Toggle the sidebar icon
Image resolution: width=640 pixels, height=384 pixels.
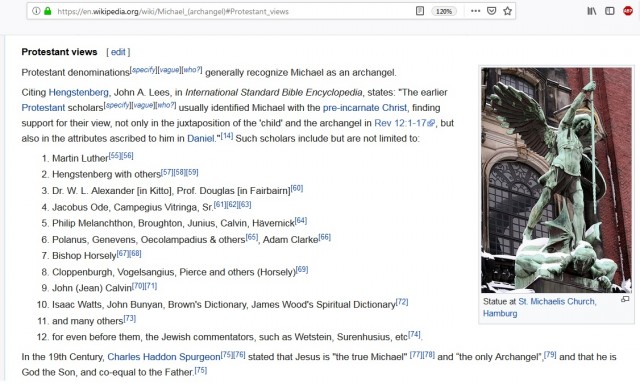point(610,11)
